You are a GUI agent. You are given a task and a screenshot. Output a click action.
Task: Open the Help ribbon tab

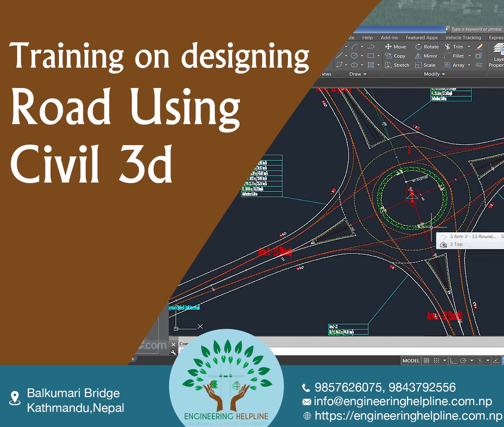367,38
